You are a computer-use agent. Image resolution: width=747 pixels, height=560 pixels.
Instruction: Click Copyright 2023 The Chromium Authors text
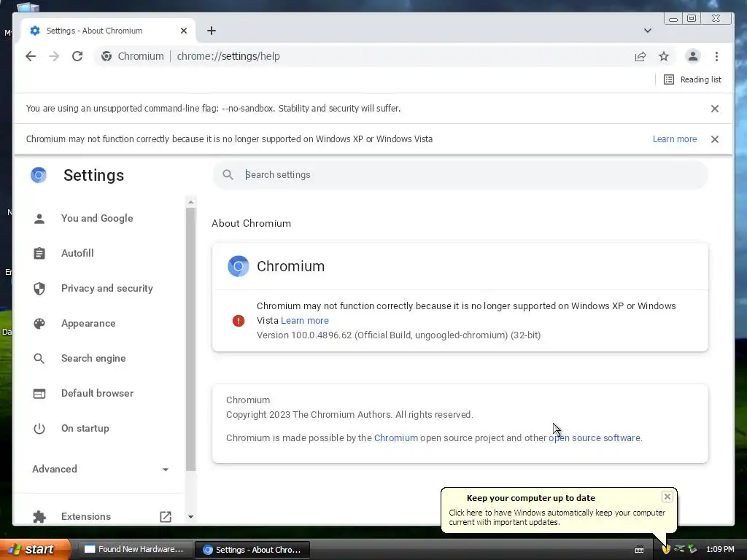tap(349, 415)
